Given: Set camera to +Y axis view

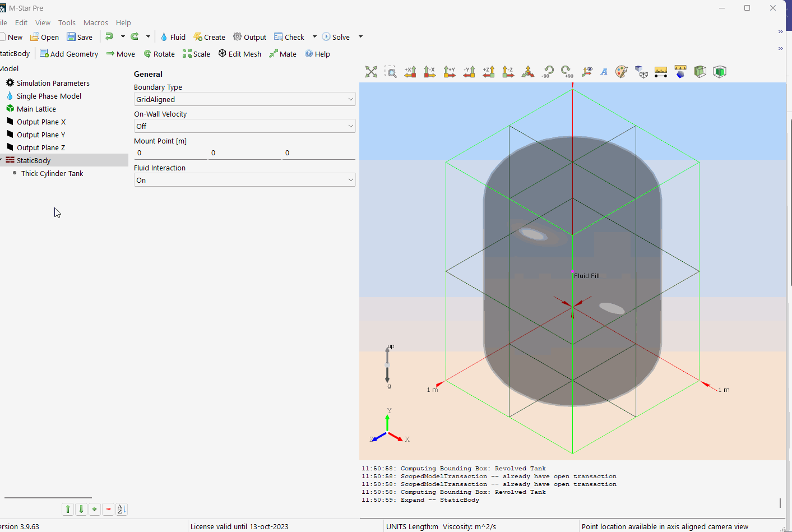Looking at the screenshot, I should [x=450, y=72].
